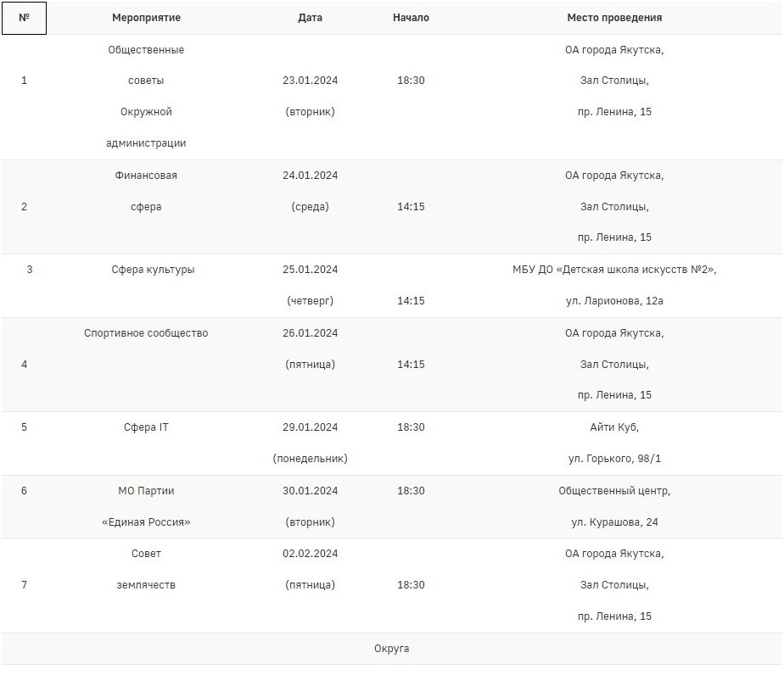Click the Округа section row
This screenshot has height=675, width=784.
point(392,649)
